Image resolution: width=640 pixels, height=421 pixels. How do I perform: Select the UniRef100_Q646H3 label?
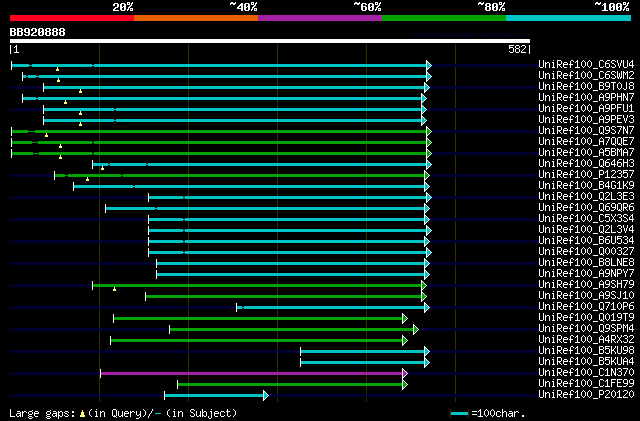pos(586,164)
